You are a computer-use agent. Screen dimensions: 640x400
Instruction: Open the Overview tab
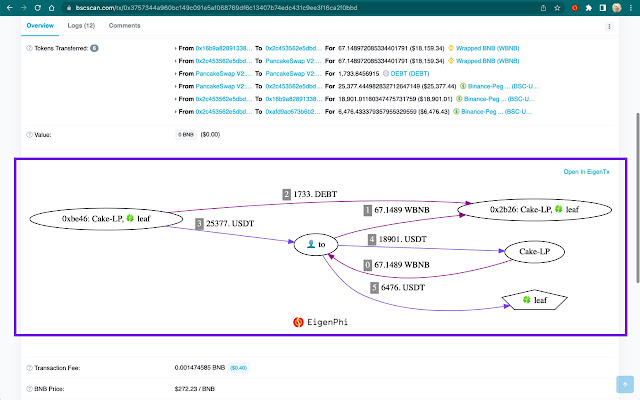click(40, 25)
